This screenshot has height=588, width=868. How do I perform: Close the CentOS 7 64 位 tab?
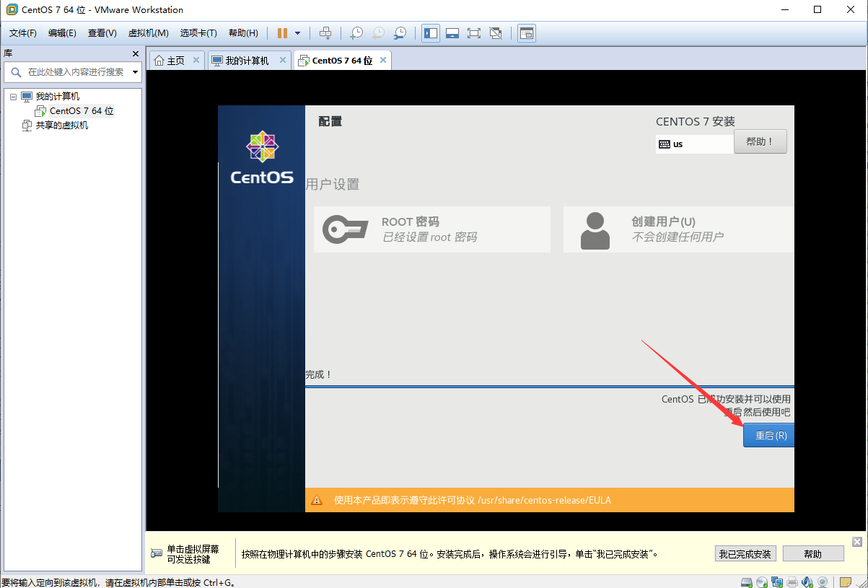point(382,60)
